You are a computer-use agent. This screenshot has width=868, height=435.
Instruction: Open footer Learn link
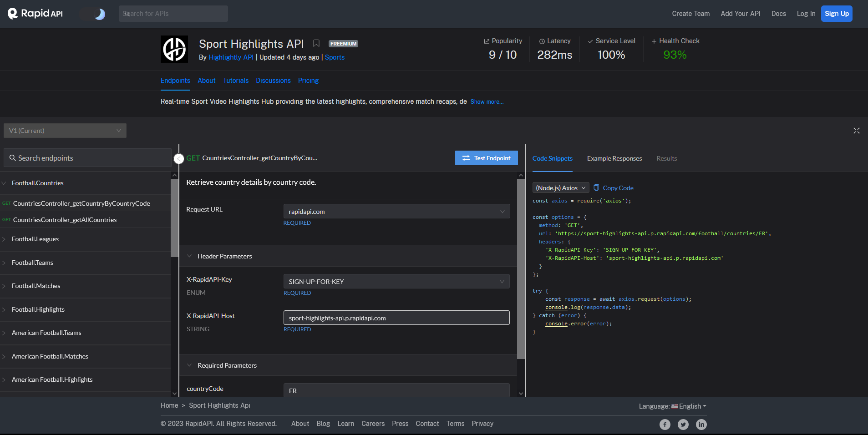click(x=345, y=424)
